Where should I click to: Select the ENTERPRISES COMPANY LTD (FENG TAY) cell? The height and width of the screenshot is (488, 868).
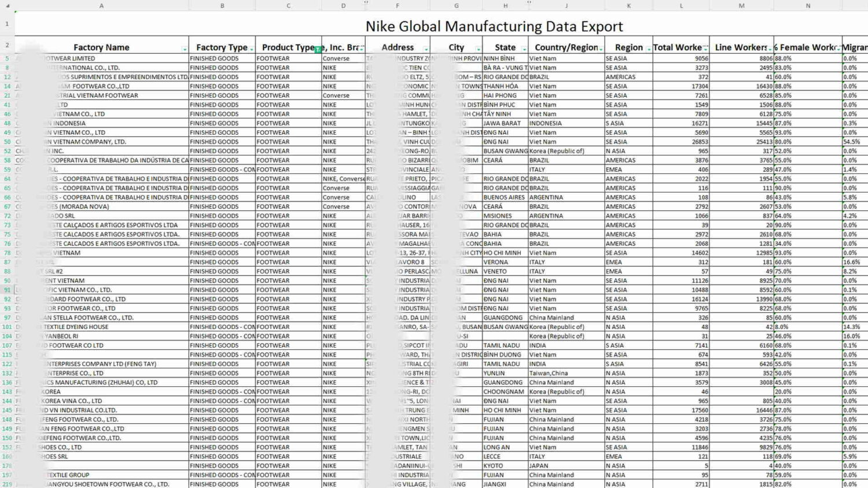102,364
